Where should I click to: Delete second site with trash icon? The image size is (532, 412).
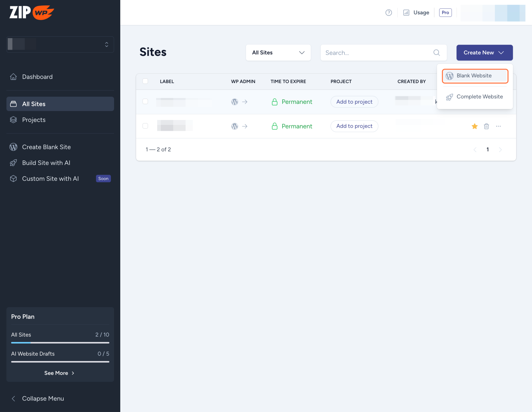coord(486,126)
